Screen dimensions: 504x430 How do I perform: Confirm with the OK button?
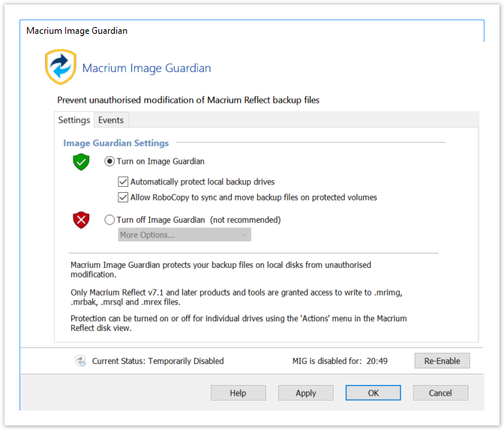(x=373, y=393)
